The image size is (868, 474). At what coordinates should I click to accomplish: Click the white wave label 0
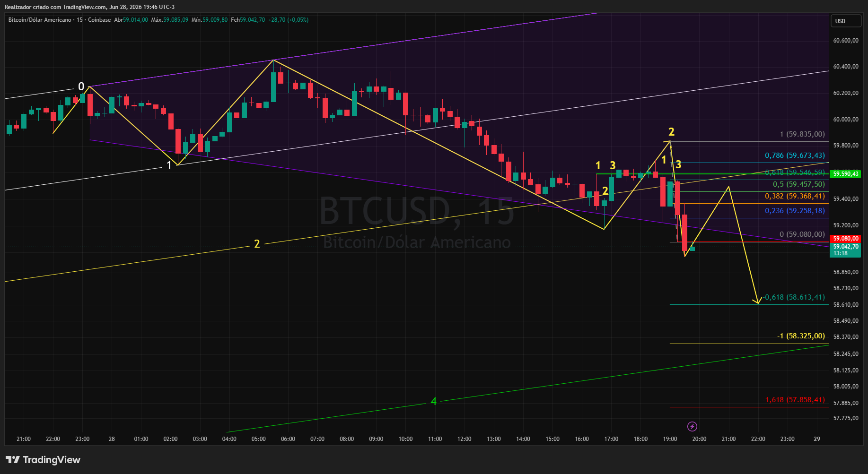tap(81, 86)
